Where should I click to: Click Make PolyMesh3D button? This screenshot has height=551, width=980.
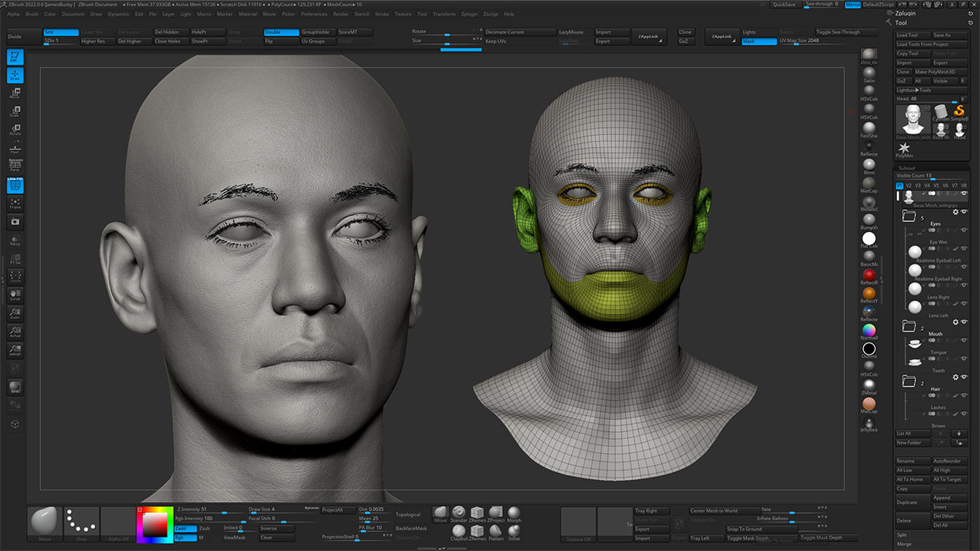pos(941,72)
